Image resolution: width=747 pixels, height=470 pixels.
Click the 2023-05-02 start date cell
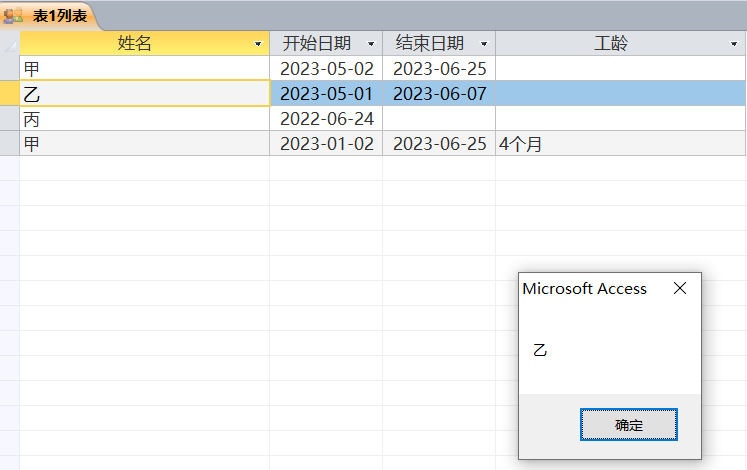(326, 69)
